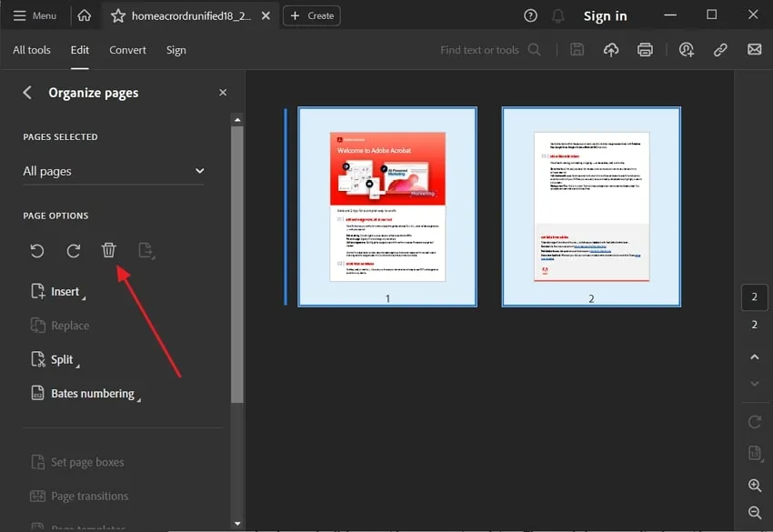This screenshot has width=773, height=532.
Task: Close the Organize pages panel
Action: click(223, 92)
